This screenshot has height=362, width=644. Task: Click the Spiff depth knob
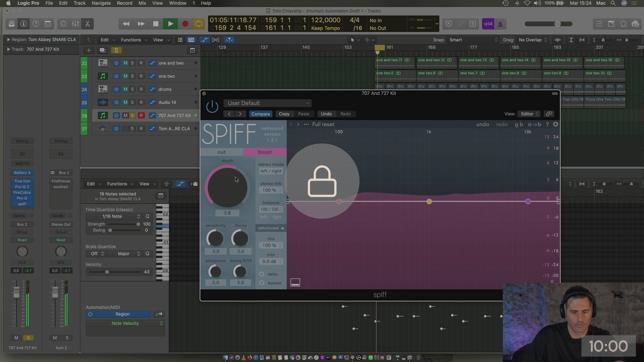click(227, 187)
